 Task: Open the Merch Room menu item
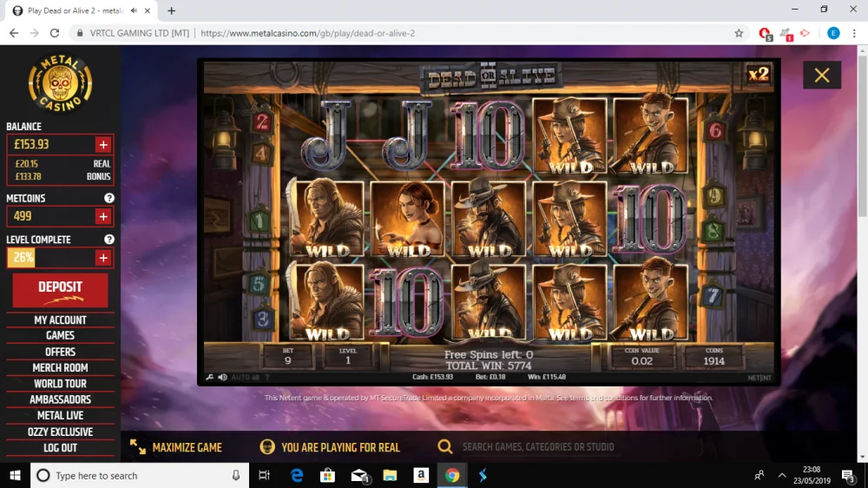[61, 368]
